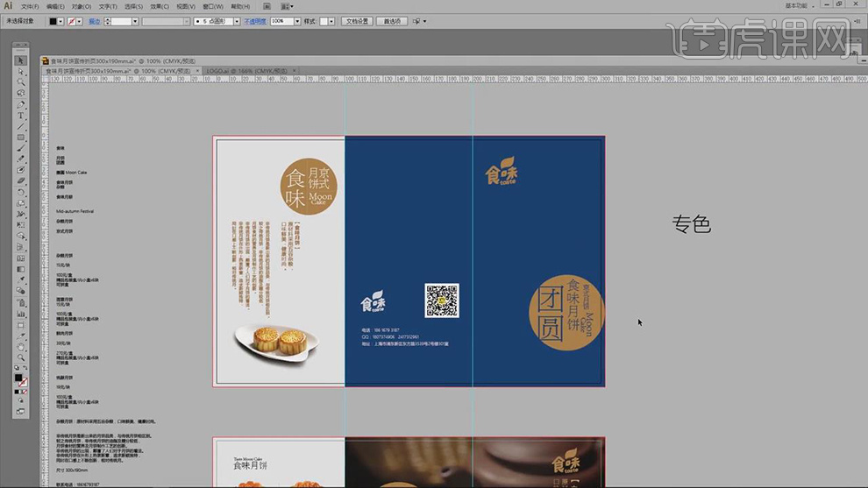Click the 文档设置 button

point(357,21)
